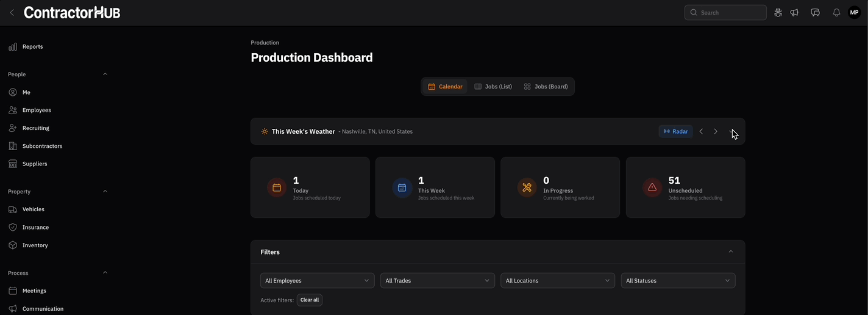Show previous weather days arrow
This screenshot has width=868, height=315.
[x=701, y=131]
